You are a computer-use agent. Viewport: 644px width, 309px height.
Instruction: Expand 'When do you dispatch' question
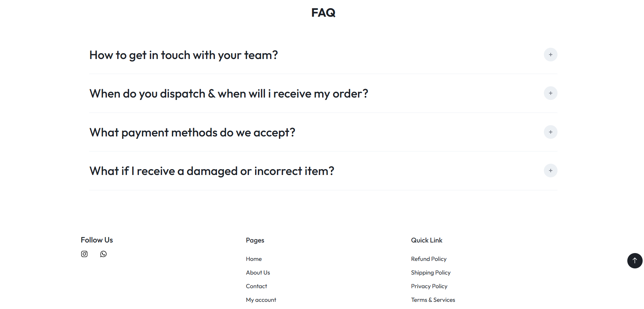click(x=229, y=93)
